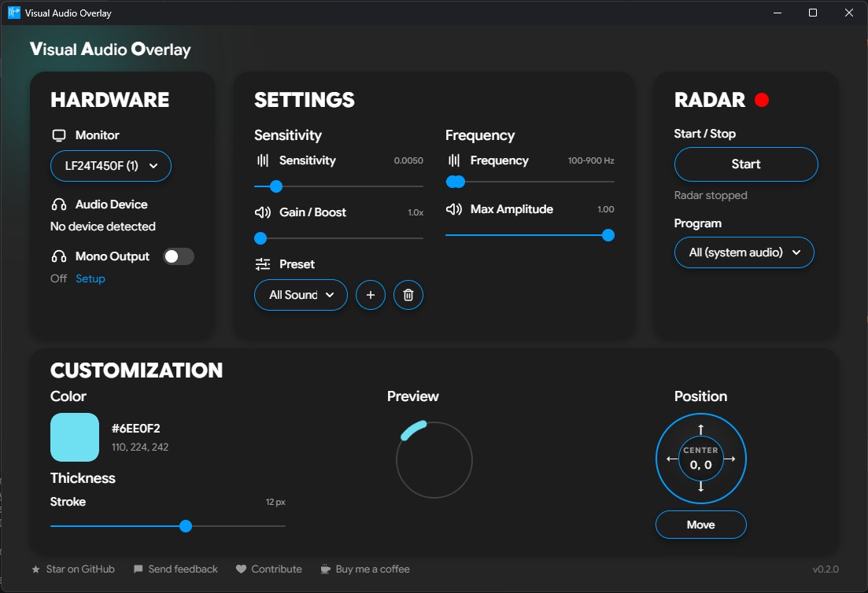The height and width of the screenshot is (593, 868).
Task: Reset position using CENTER 0, 0 button
Action: 701,459
